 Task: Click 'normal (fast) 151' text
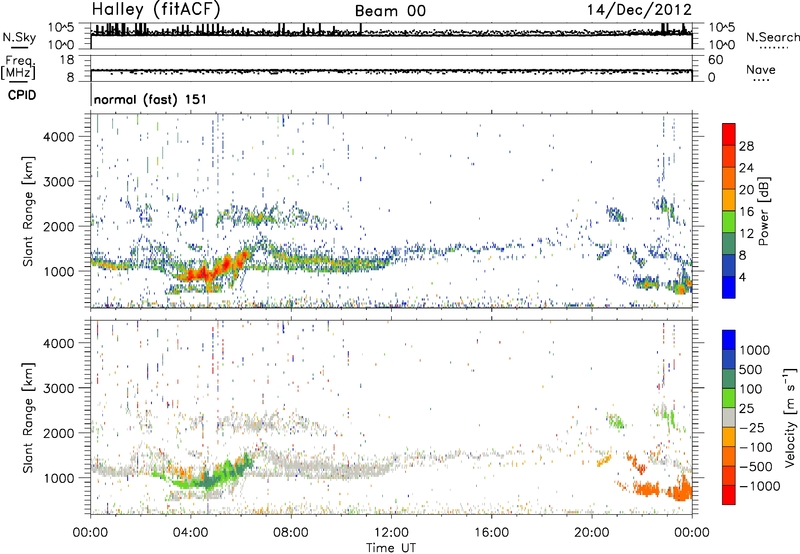pos(151,99)
